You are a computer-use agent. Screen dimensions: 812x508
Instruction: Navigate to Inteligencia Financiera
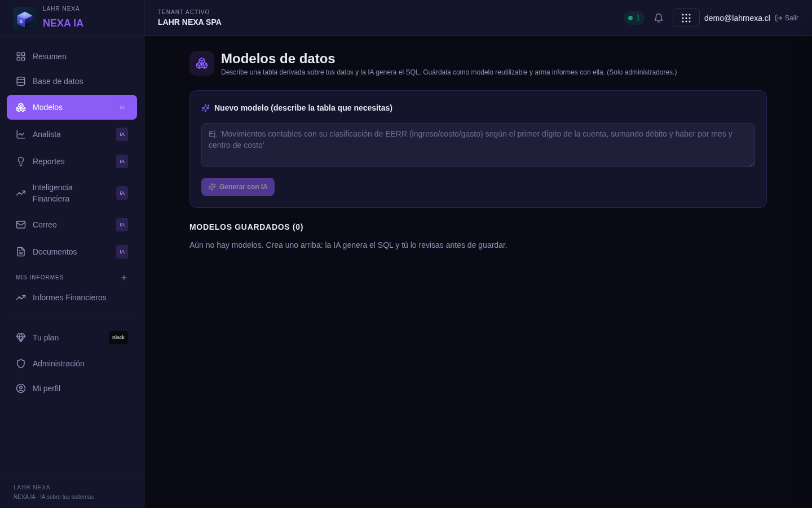click(72, 193)
